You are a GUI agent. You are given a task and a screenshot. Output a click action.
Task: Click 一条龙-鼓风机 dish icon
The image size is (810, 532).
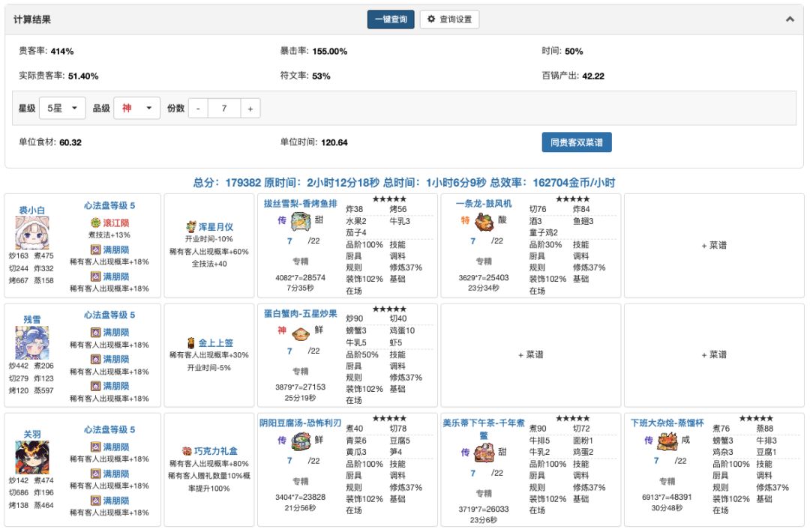coord(484,222)
